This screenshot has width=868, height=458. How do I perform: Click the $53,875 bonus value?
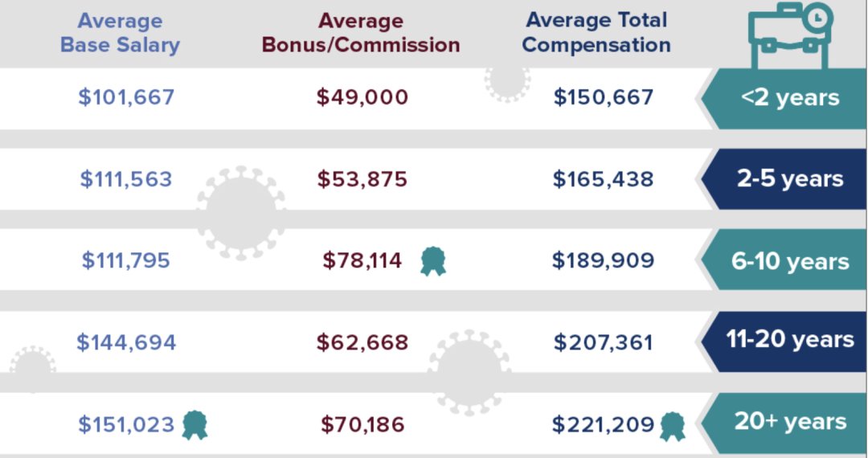point(362,179)
